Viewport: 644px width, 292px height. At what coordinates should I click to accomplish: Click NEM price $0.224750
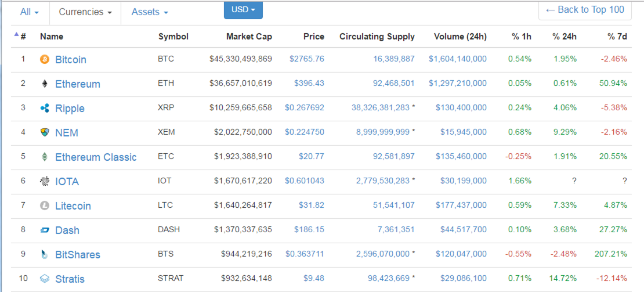tap(305, 132)
